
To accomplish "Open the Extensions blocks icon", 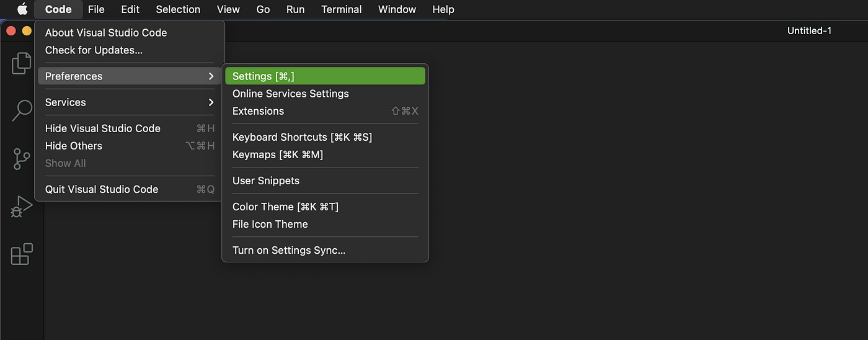I will (22, 254).
